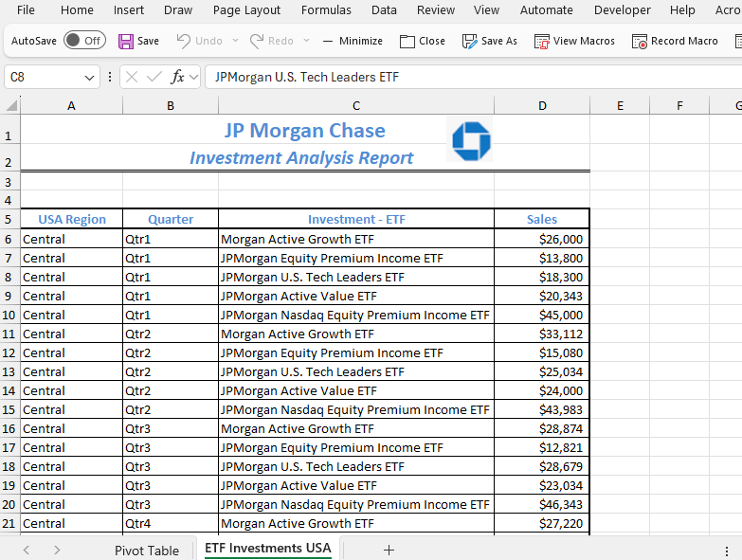Screen dimensions: 742x560
Task: Click the Select All corner triangle
Action: 11,105
